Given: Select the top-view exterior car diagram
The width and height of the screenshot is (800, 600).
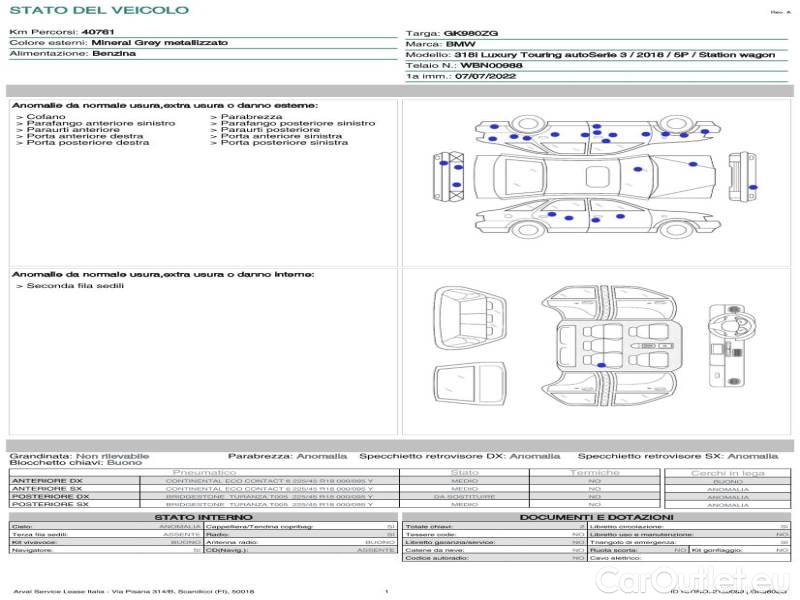Looking at the screenshot, I should tap(595, 178).
